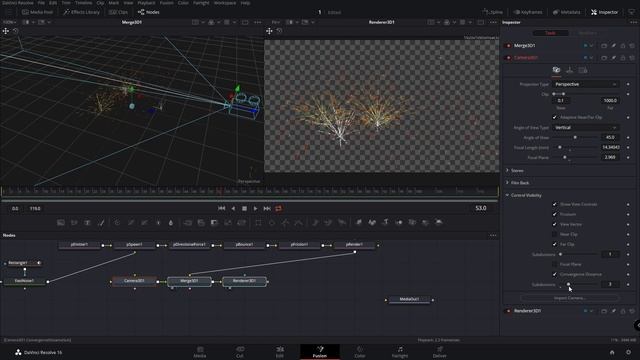Toggle the Inspector panel button
The height and width of the screenshot is (360, 640).
[604, 12]
